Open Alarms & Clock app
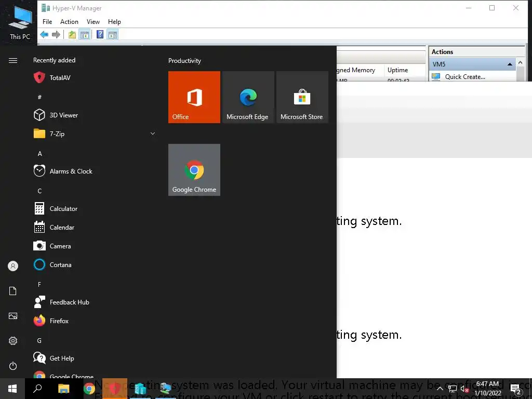 pos(63,171)
